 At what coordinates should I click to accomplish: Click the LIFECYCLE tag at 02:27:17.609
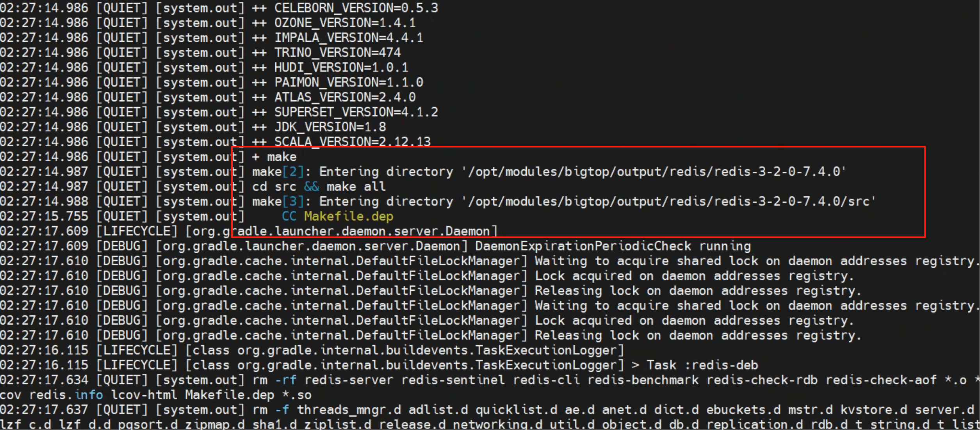[137, 231]
